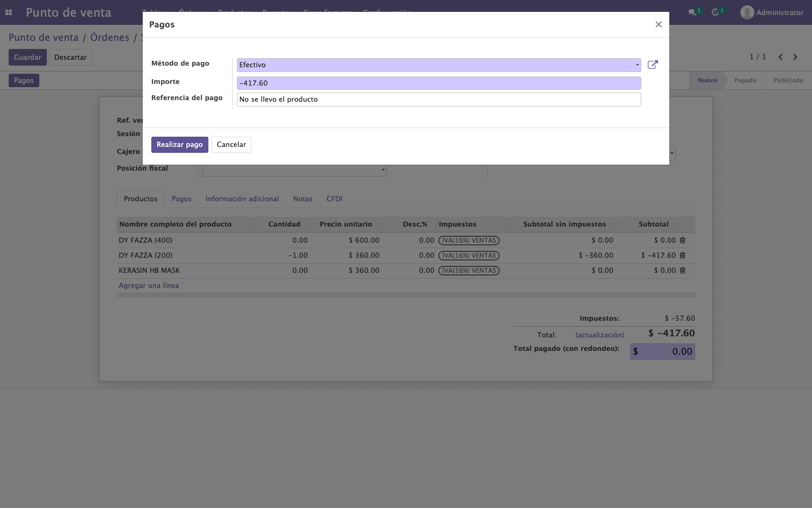
Task: Click the Descartar button
Action: (71, 58)
